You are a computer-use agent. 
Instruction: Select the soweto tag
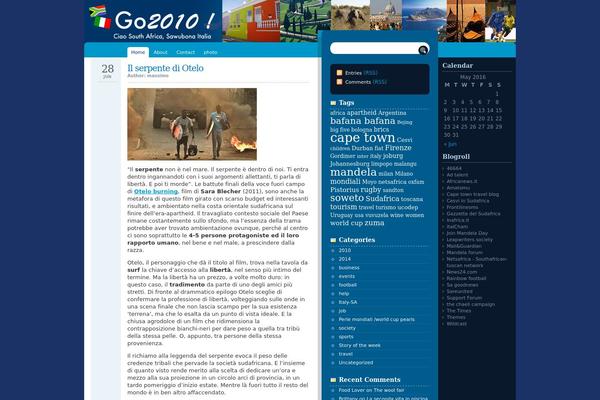click(x=347, y=198)
